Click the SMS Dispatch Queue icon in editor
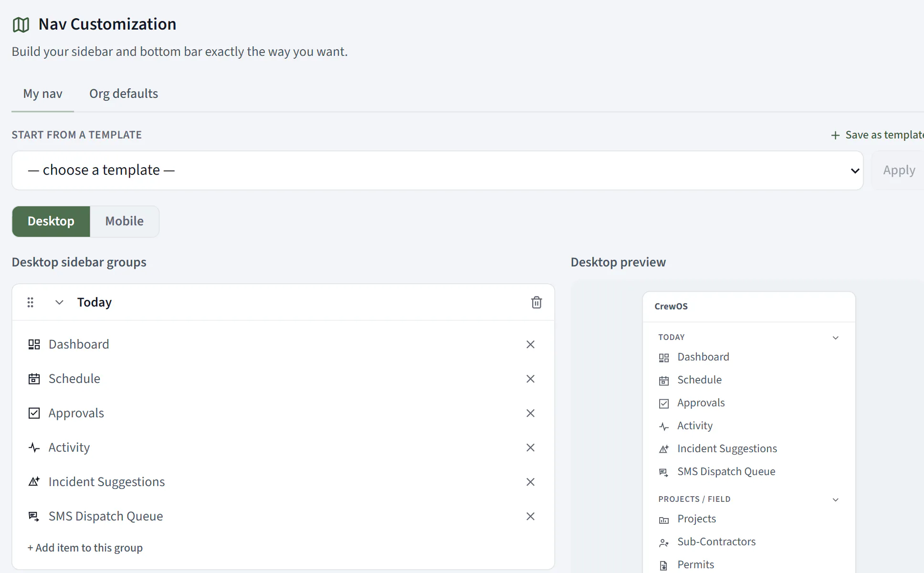 pos(34,516)
